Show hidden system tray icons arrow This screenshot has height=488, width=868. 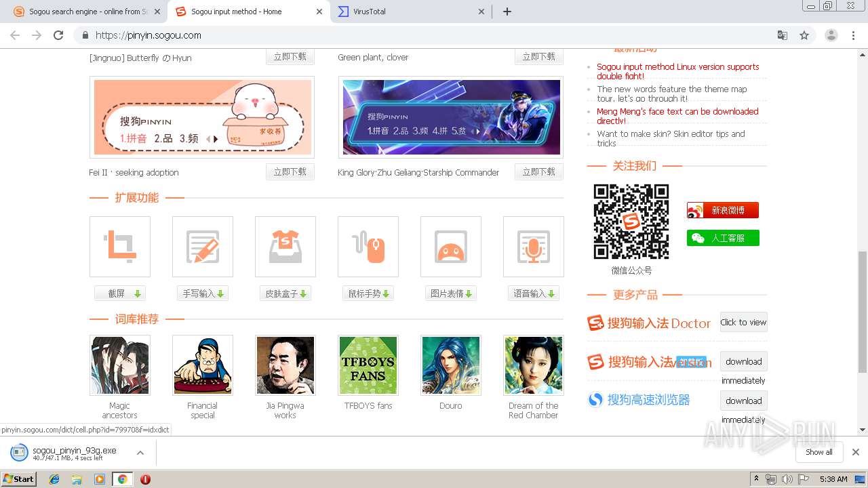tap(756, 479)
